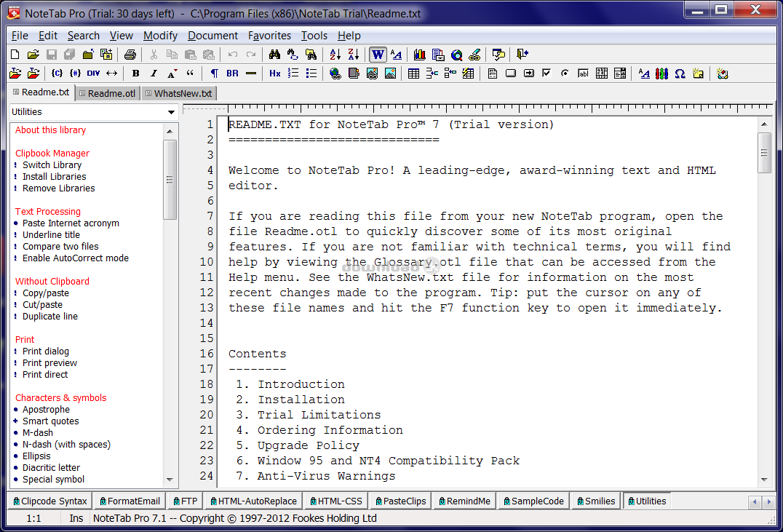Click Enable AutoCorrect mode in the clipbook
Viewport: 783px width, 532px height.
[x=75, y=258]
